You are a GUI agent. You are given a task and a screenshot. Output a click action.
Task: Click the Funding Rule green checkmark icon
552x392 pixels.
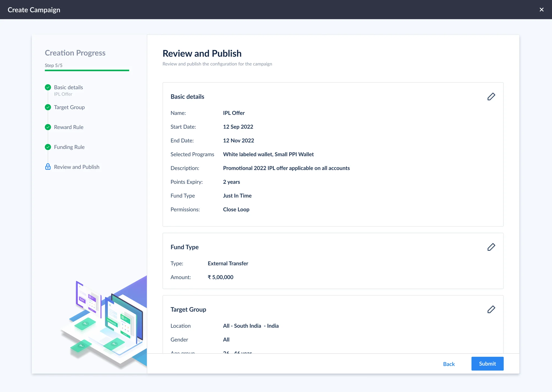pos(48,147)
